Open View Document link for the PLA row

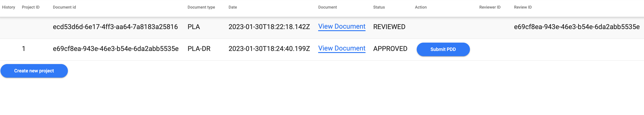pyautogui.click(x=341, y=27)
